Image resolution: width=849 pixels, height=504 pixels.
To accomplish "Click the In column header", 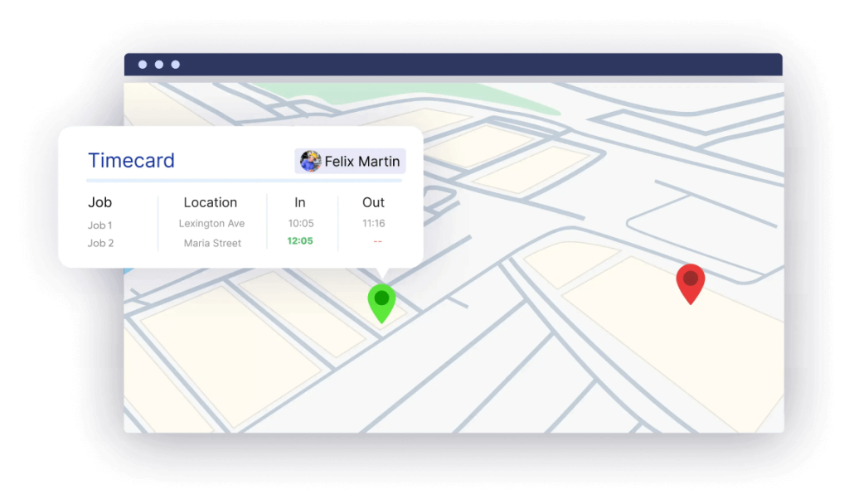I will [300, 202].
